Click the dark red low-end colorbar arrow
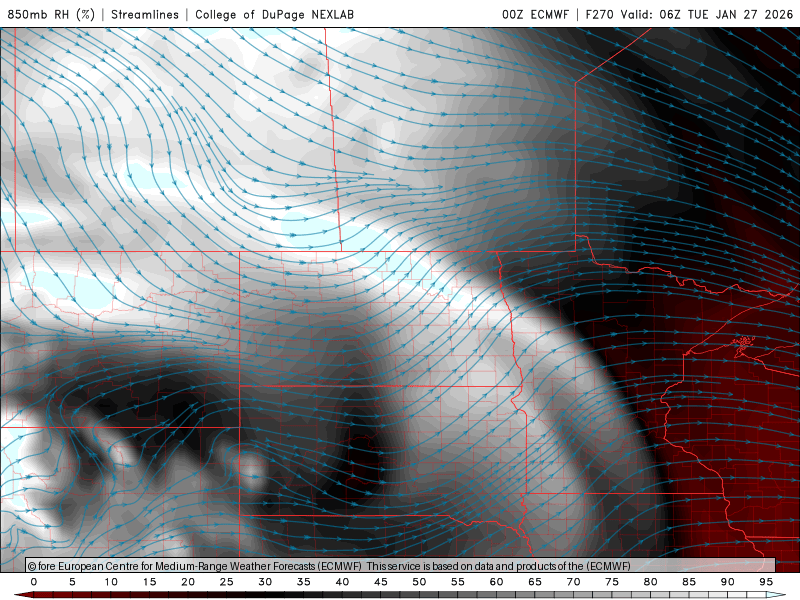This screenshot has height=600, width=800. [x=23, y=595]
